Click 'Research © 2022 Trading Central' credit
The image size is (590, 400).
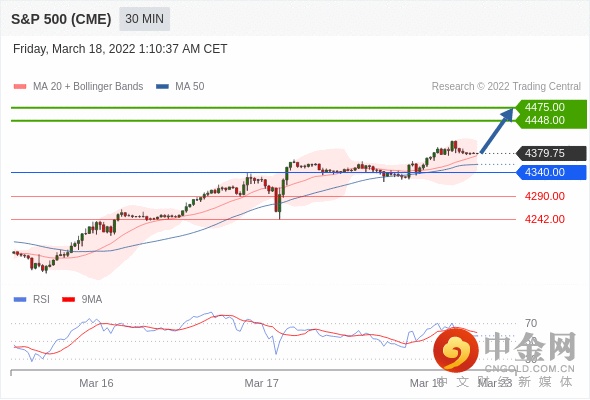point(506,87)
